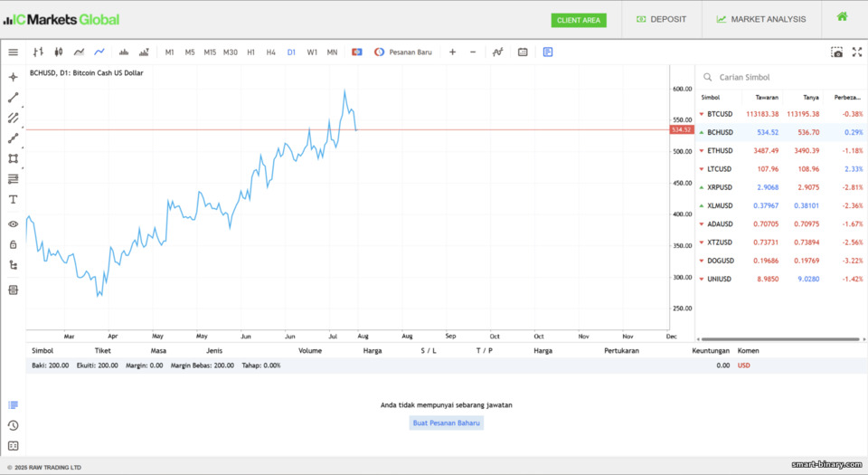Click the Buat Pesanan Baharu button
This screenshot has width=868, height=475.
coord(446,423)
